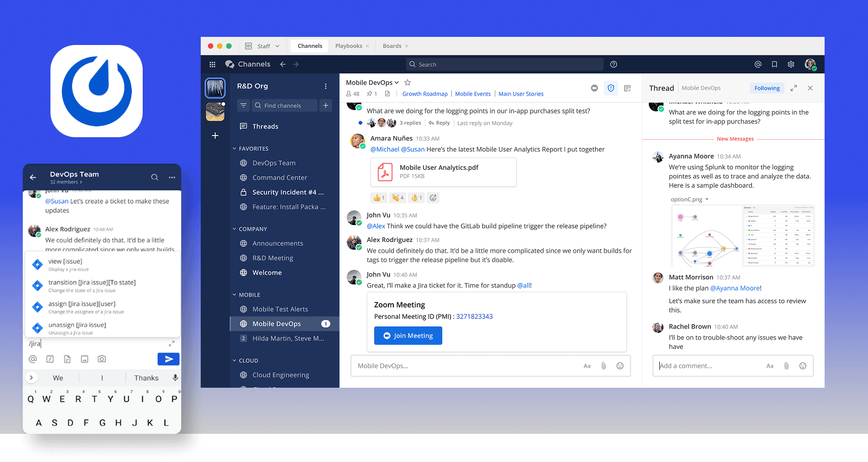Screen dimensions: 868x462
Task: Expand the thread panel to full width
Action: click(x=794, y=88)
